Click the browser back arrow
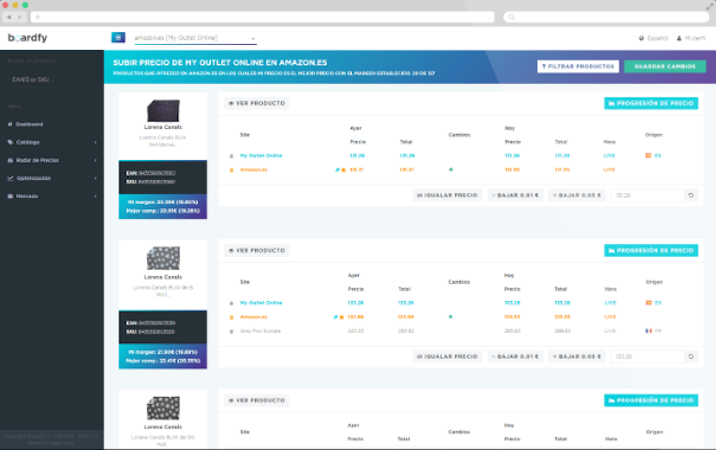 pos(9,17)
